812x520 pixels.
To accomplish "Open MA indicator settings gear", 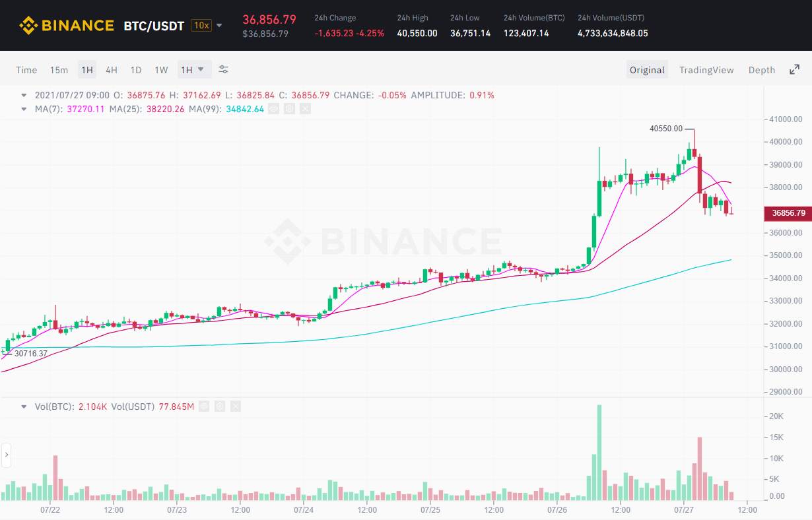I will click(289, 109).
